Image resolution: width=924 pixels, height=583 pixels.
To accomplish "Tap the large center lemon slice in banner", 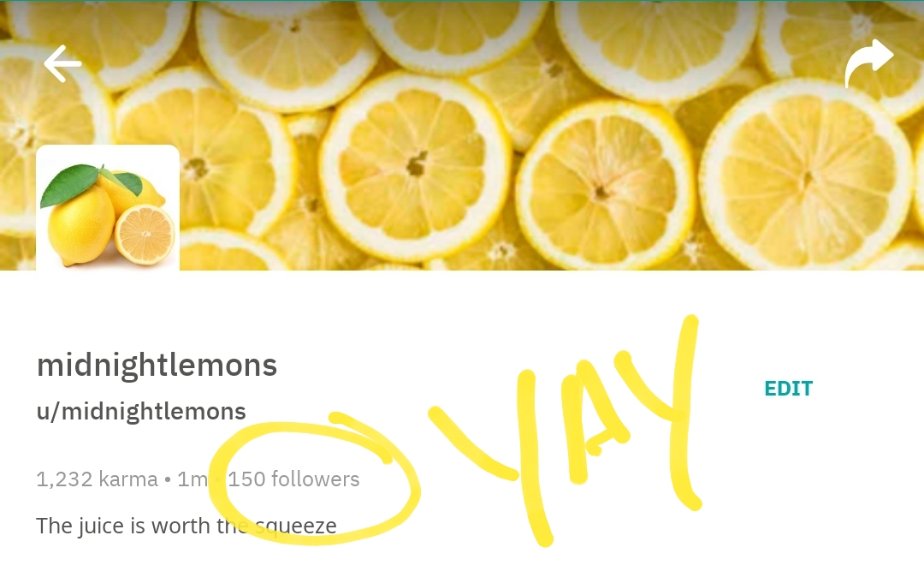I will tap(416, 167).
